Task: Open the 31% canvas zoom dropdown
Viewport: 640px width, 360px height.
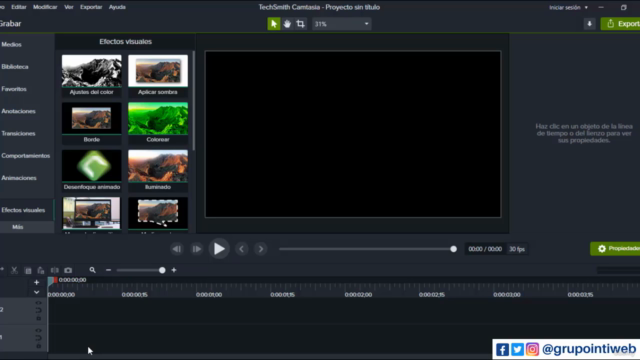Action: coord(342,24)
